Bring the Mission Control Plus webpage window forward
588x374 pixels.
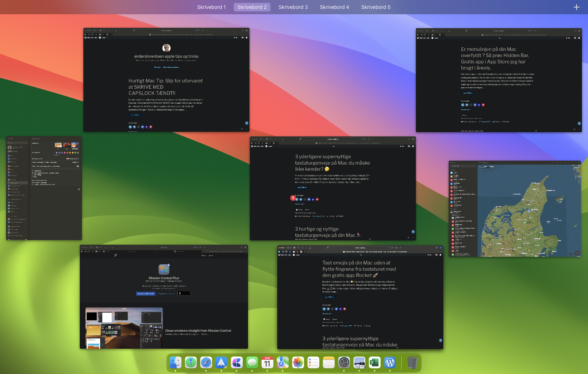(164, 297)
